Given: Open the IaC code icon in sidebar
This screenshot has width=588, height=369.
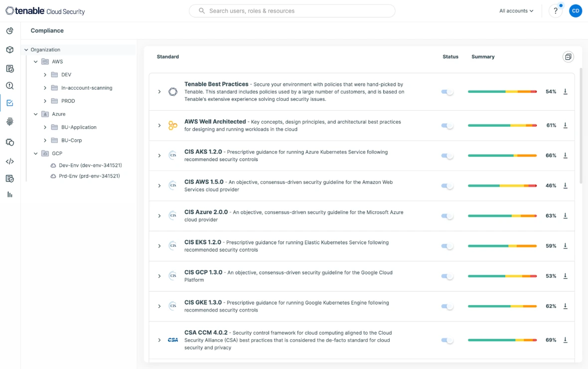Looking at the screenshot, I should (x=9, y=161).
